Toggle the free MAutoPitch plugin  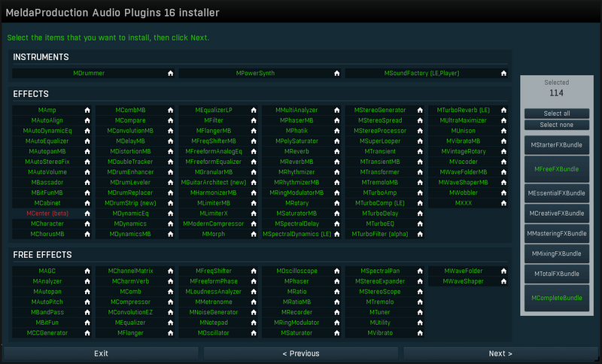pyautogui.click(x=47, y=302)
